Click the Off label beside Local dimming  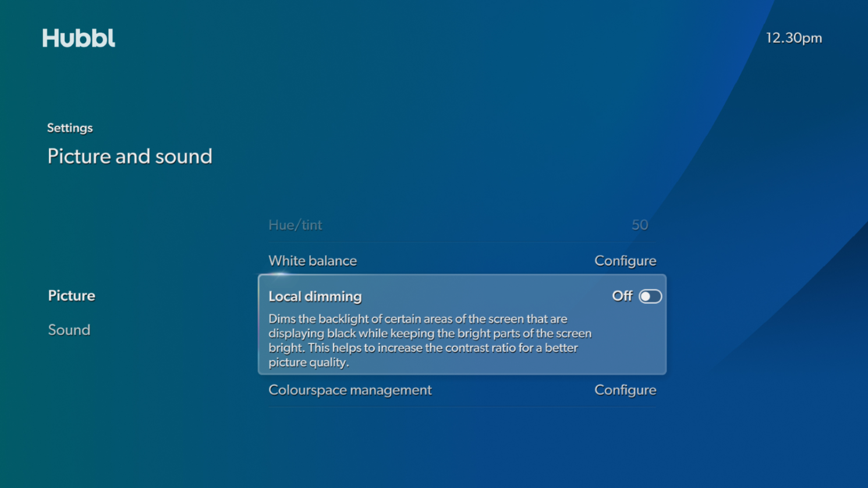(622, 296)
